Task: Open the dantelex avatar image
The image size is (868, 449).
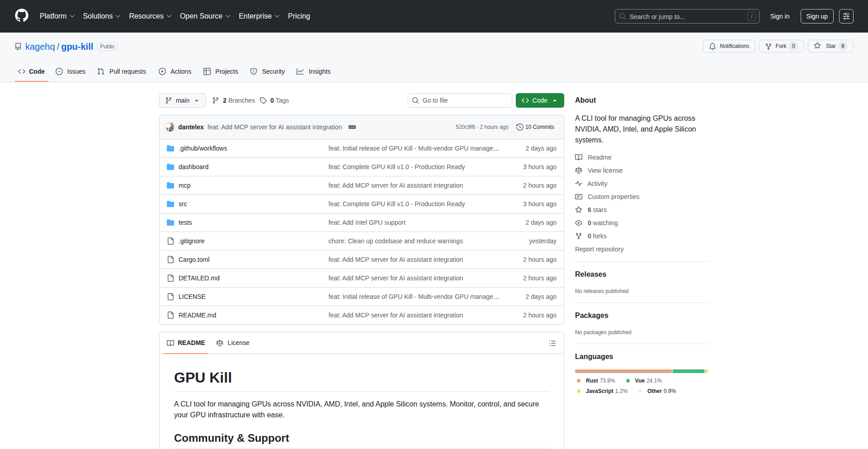Action: coord(170,127)
